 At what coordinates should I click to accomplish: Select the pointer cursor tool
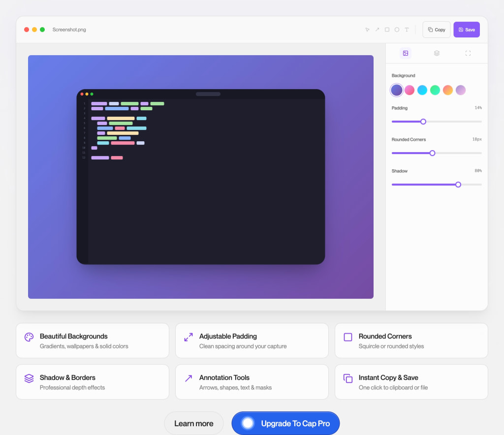(367, 30)
